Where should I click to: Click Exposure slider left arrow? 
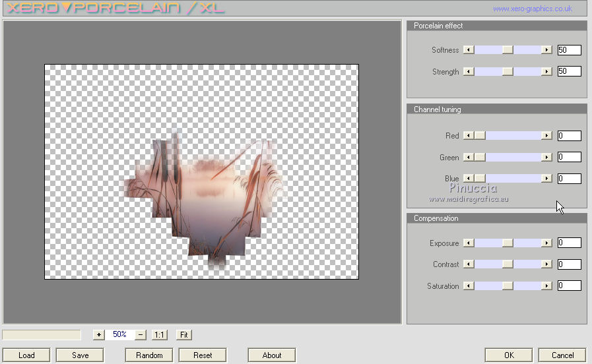tap(469, 243)
